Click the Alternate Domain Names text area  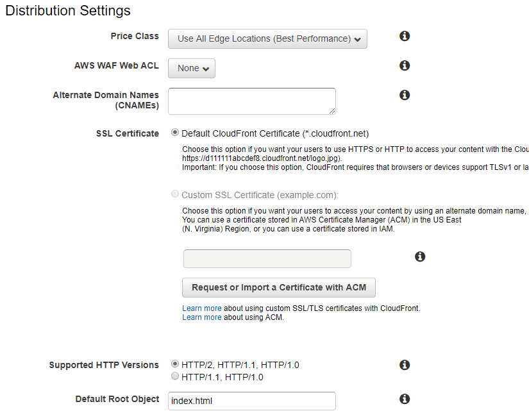pyautogui.click(x=251, y=101)
